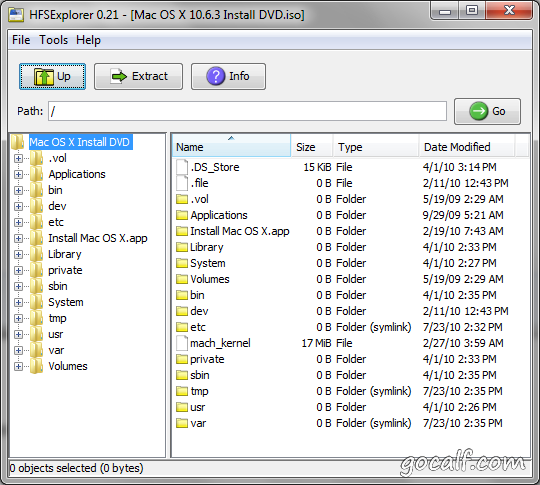Open the Tools menu
This screenshot has height=485, width=540.
click(x=53, y=40)
